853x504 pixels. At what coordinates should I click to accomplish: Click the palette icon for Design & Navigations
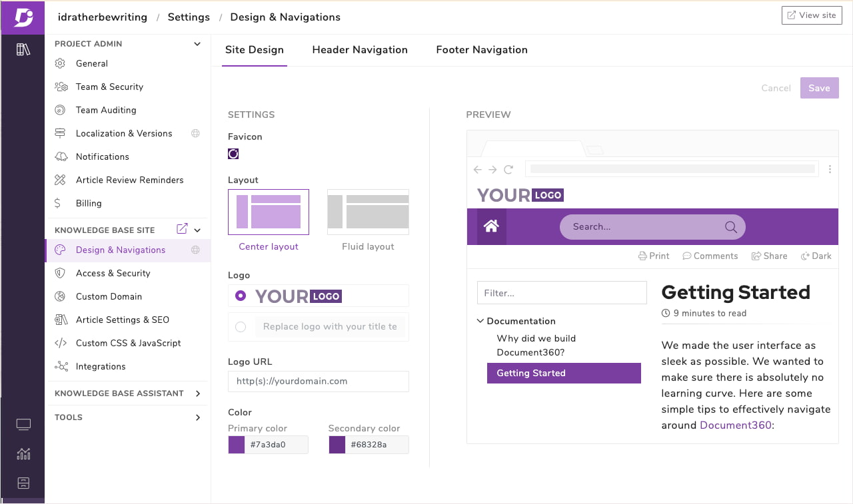tap(60, 250)
